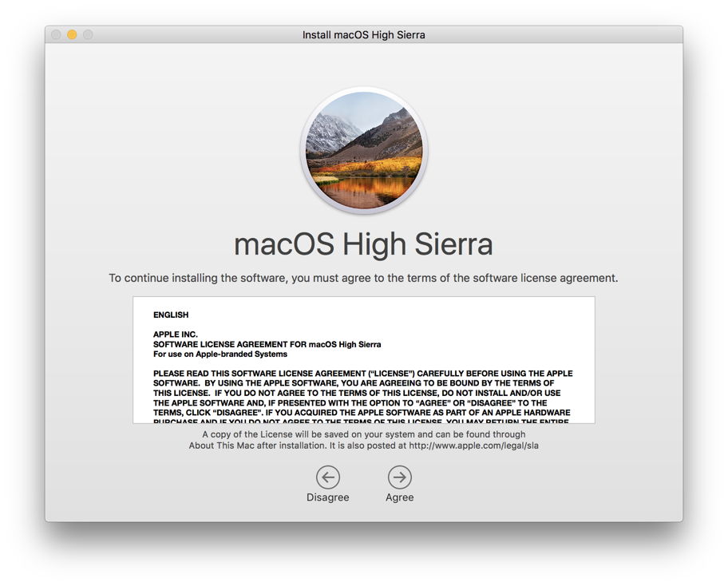The image size is (728, 586).
Task: Click the For use on Apple-branded Systems line
Action: pos(220,353)
